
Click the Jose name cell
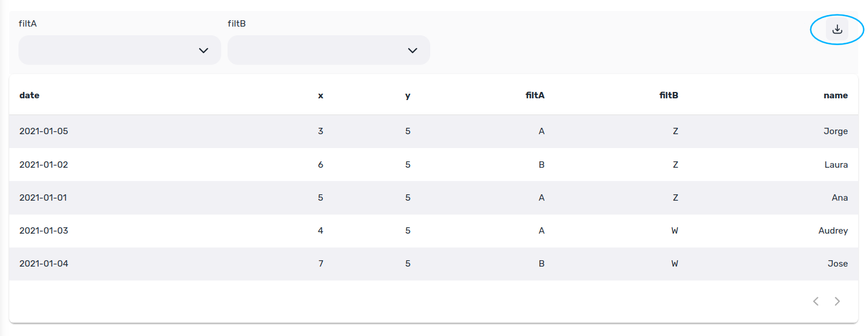[x=837, y=264]
